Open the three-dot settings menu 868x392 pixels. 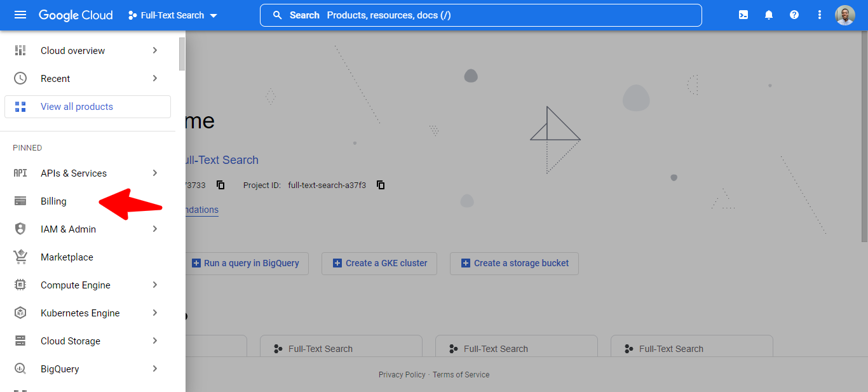[820, 15]
